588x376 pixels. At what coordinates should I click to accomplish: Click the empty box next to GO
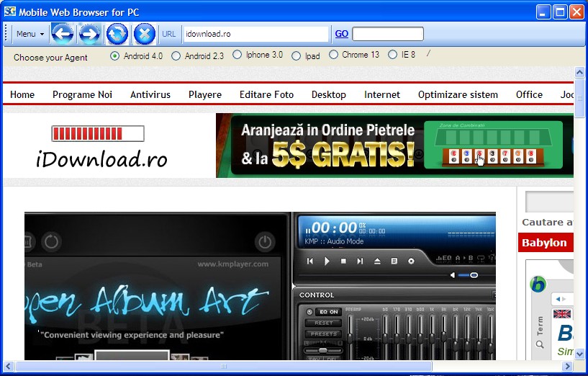tap(388, 34)
